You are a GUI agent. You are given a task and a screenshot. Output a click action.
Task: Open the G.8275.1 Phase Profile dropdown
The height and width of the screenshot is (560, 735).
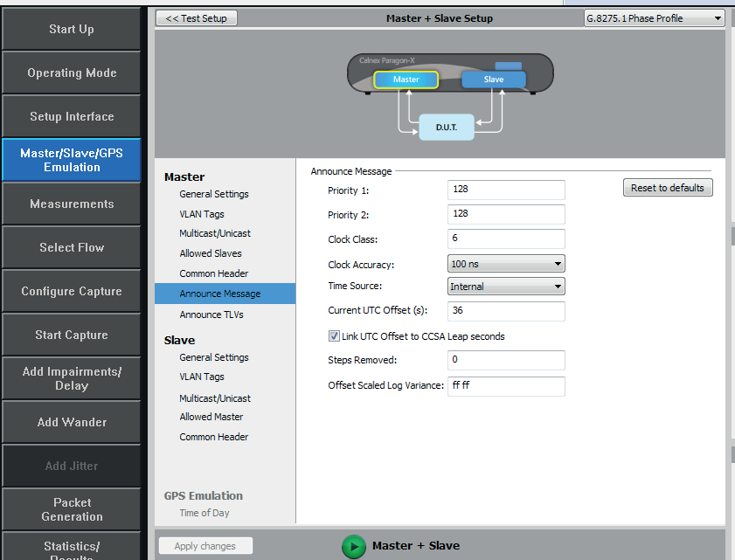pos(655,18)
